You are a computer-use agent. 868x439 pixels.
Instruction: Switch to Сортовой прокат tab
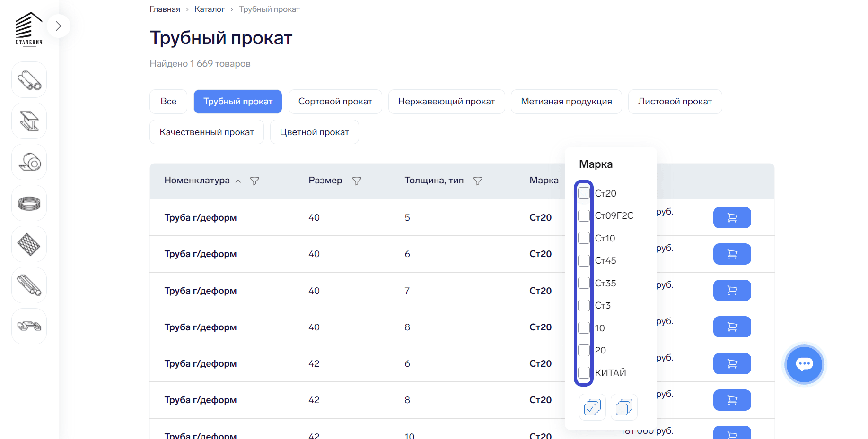tap(335, 102)
